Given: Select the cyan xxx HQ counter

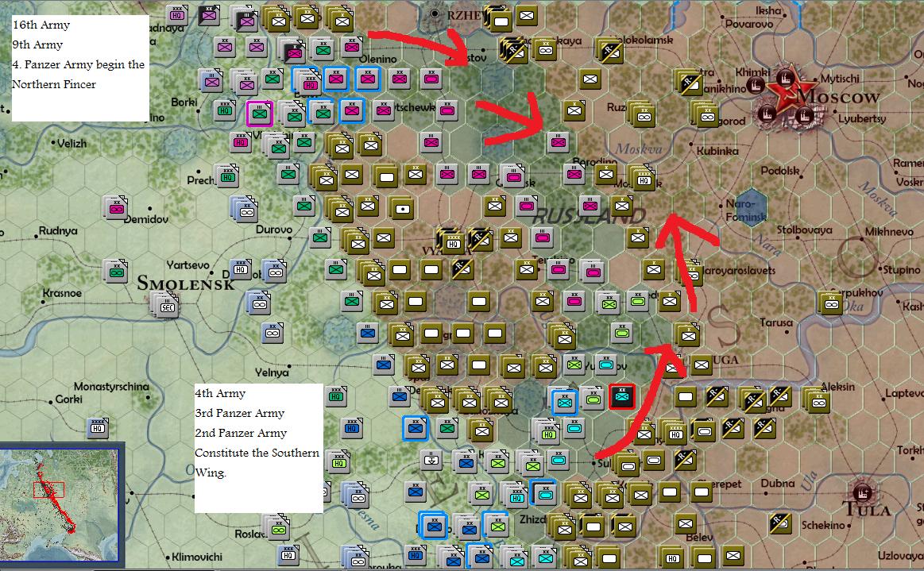Looking at the screenshot, I should [516, 497].
